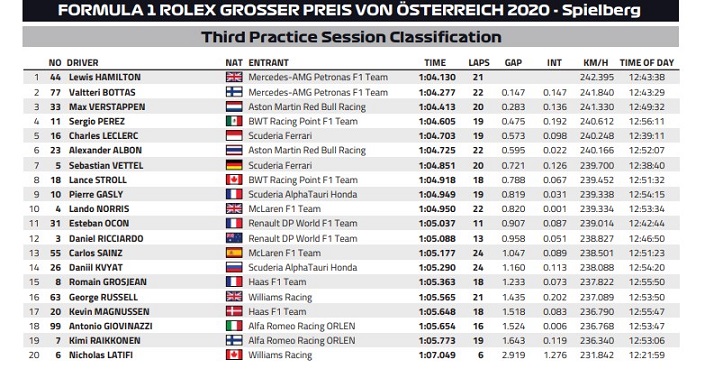Click the Mexican flag for Sergio Perez

pos(234,121)
